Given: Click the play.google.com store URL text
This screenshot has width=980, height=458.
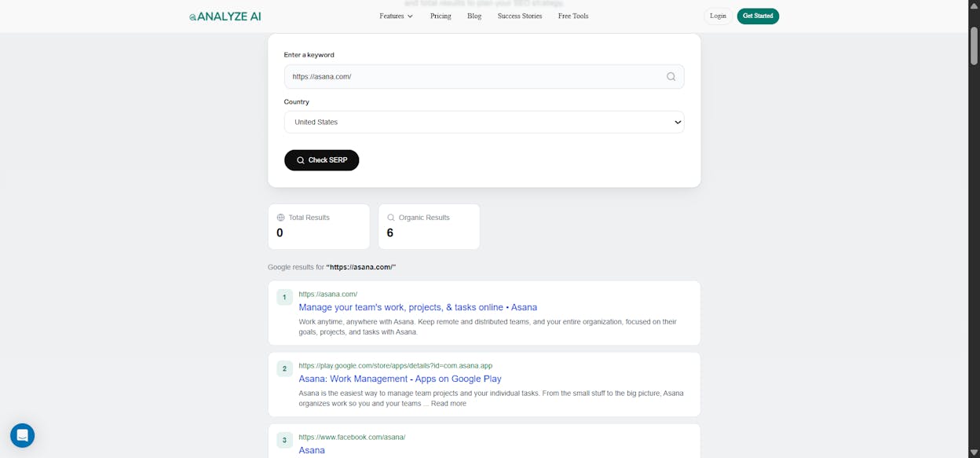Looking at the screenshot, I should pos(395,365).
